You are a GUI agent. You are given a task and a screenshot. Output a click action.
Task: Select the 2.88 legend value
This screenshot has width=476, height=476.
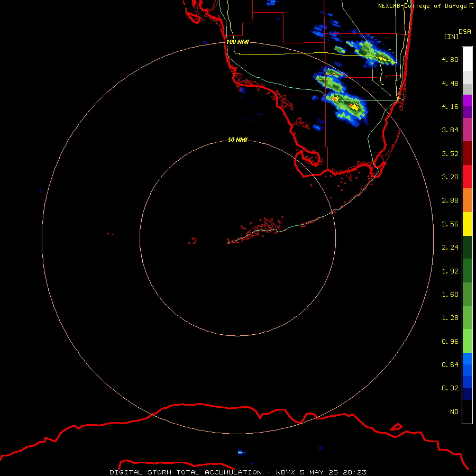[x=450, y=200]
